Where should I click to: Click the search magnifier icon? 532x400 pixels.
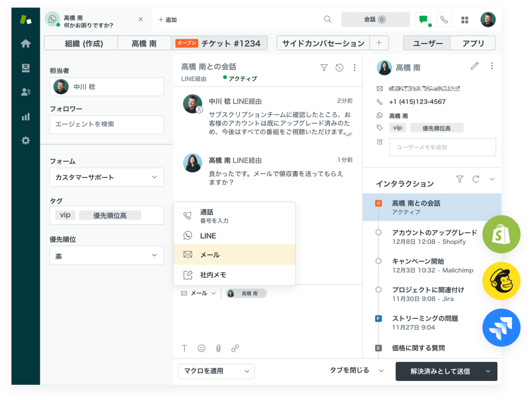coord(328,20)
